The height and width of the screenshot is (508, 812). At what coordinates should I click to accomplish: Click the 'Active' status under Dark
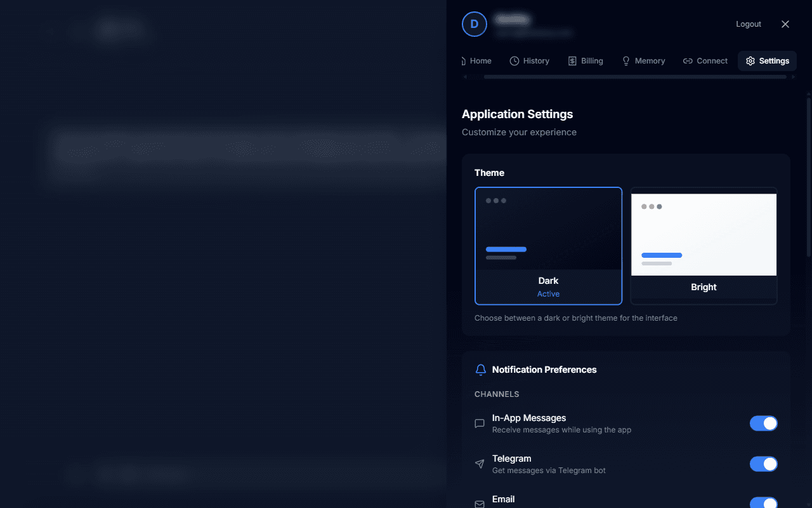click(548, 294)
